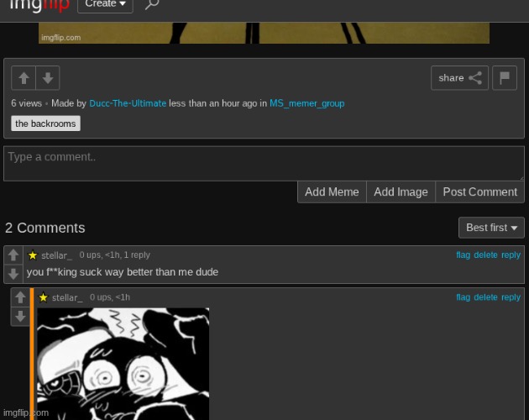529x420 pixels.
Task: Submit with the Post Comment button
Action: pyautogui.click(x=479, y=192)
